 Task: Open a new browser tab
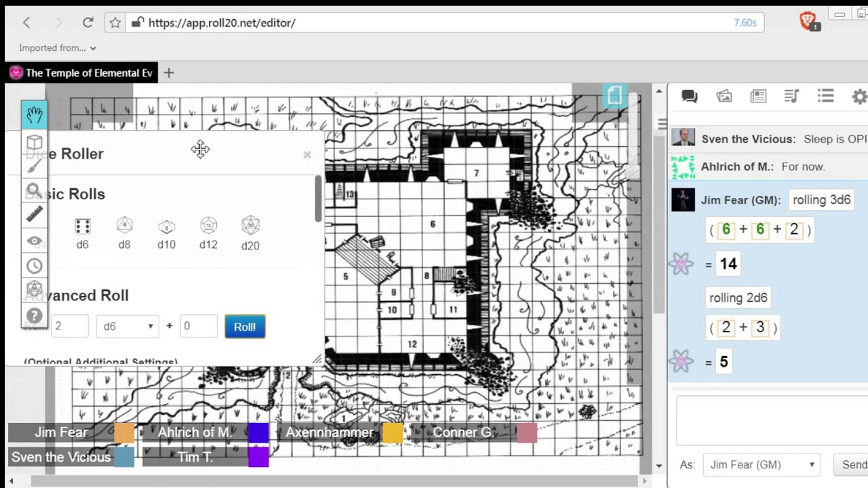coord(169,73)
